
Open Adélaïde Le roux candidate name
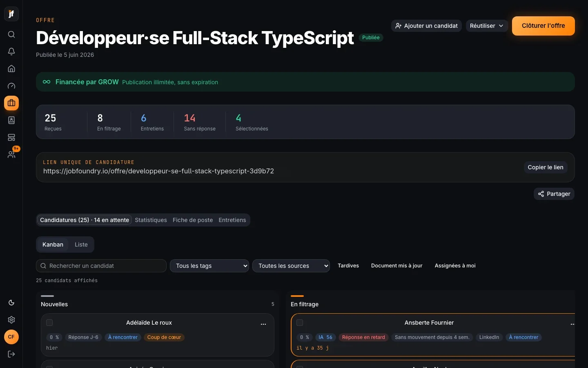[149, 323]
